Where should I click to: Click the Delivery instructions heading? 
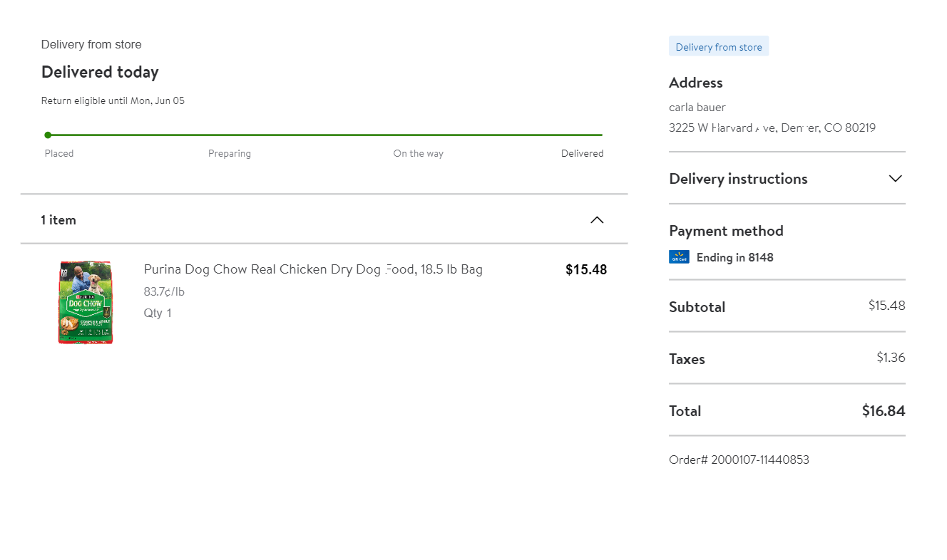pos(738,179)
